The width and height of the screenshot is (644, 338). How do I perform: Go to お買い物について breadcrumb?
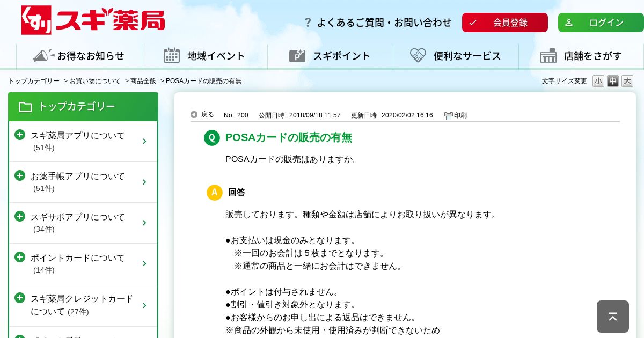95,81
